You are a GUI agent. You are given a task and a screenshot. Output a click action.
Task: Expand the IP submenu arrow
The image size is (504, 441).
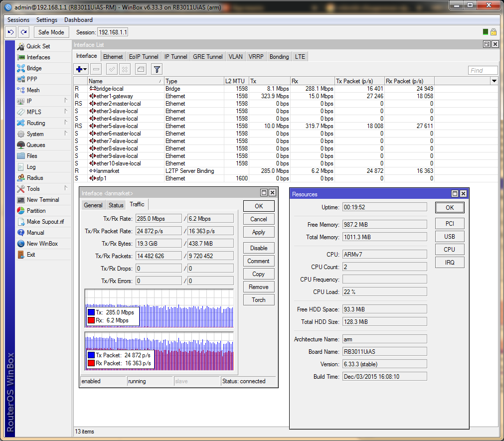point(66,101)
